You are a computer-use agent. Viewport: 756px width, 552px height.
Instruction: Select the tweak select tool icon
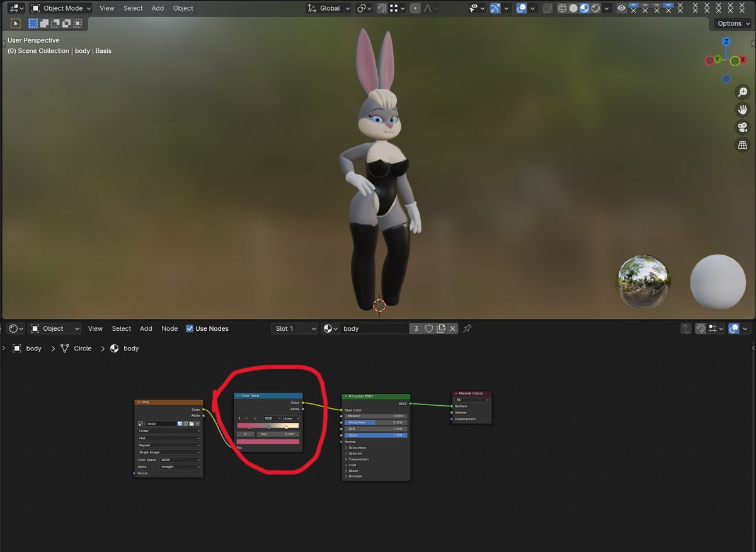tap(16, 23)
